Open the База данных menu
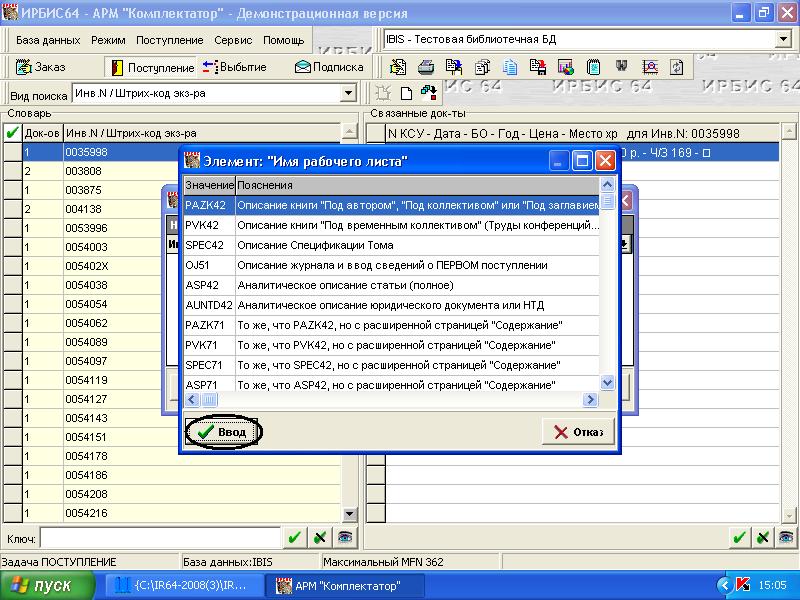Viewport: 800px width, 600px height. (48, 40)
